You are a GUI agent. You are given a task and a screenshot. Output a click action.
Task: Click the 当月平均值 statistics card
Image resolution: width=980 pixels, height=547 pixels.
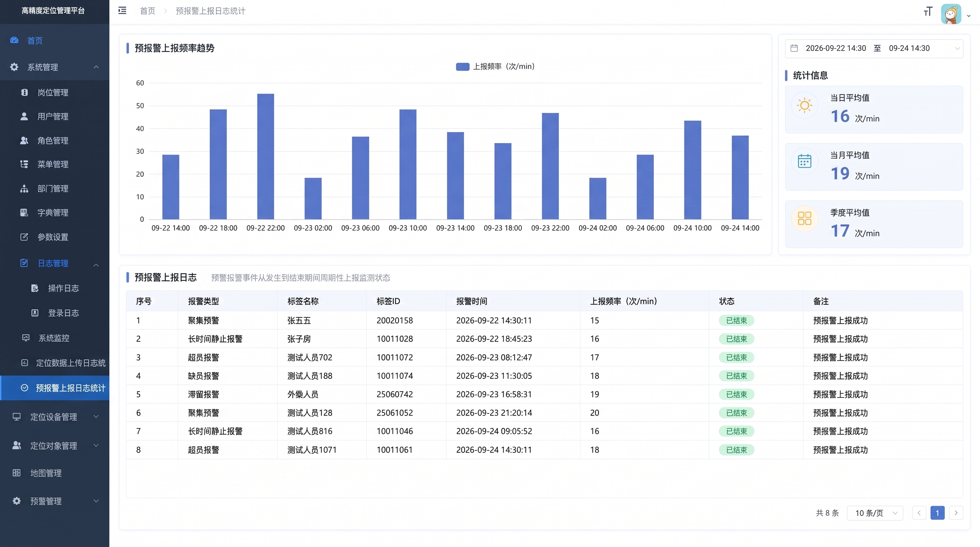[874, 167]
